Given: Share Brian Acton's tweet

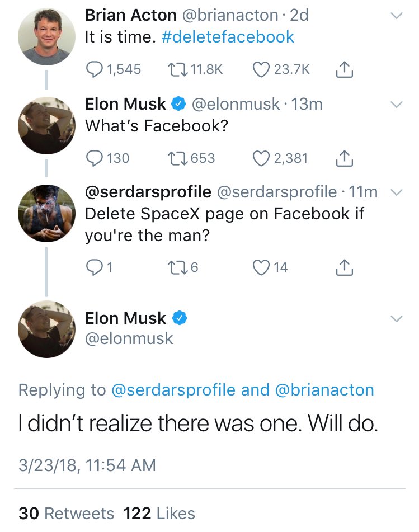Looking at the screenshot, I should coord(345,69).
